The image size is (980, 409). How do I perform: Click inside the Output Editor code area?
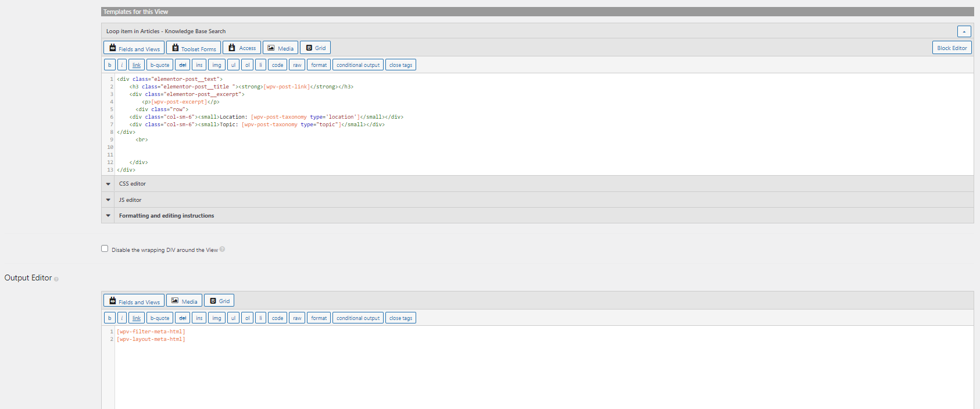click(523, 372)
